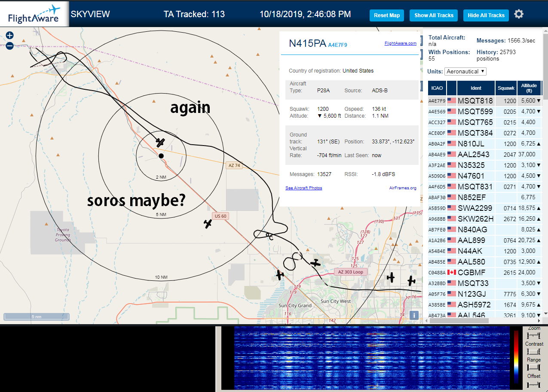Click the map scale bar
Screen dimensions: 548x392
[x=36, y=317]
